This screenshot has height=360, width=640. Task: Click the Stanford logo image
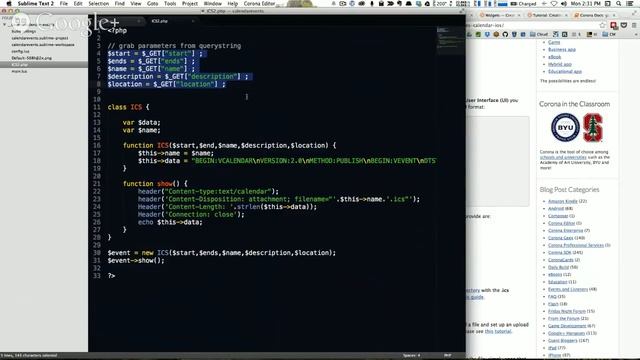point(593,128)
